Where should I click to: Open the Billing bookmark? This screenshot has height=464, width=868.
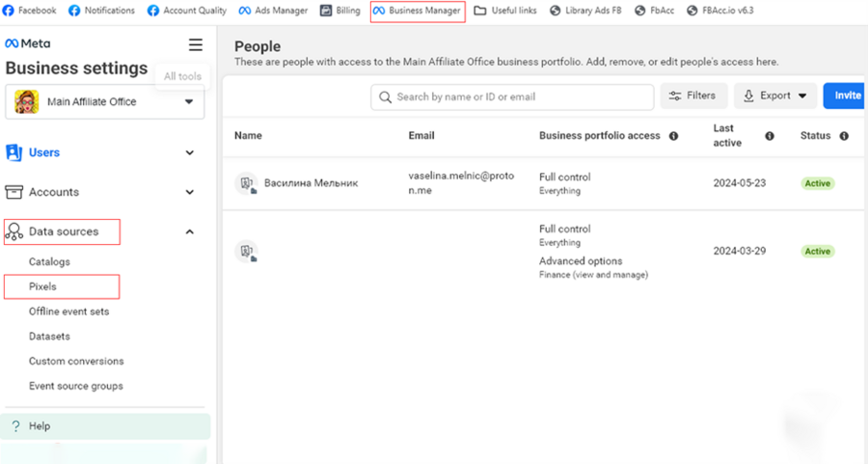click(x=339, y=11)
